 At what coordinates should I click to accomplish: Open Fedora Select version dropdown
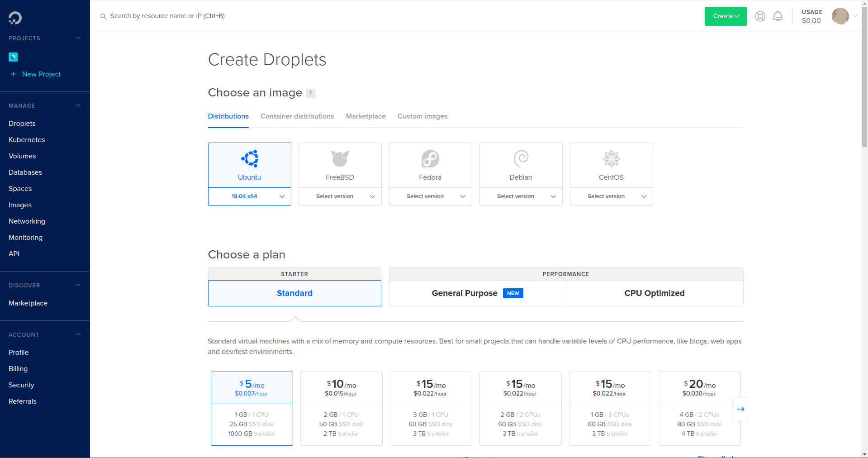(431, 196)
